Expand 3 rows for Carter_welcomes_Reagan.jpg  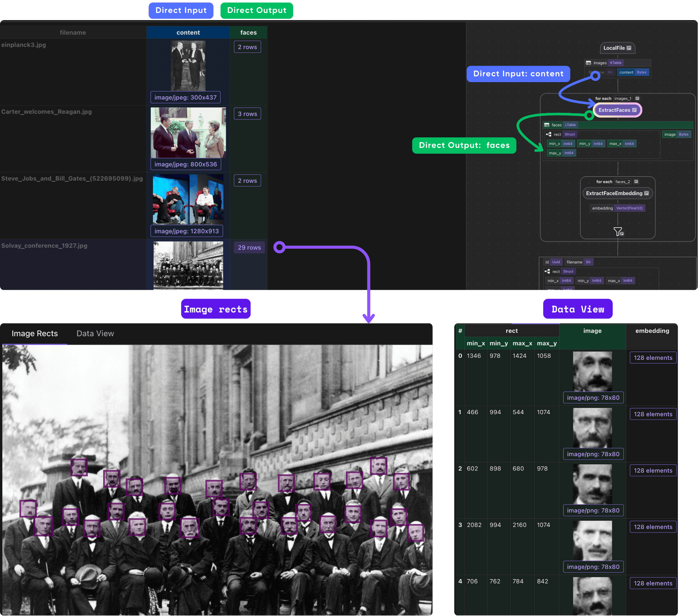tap(247, 114)
